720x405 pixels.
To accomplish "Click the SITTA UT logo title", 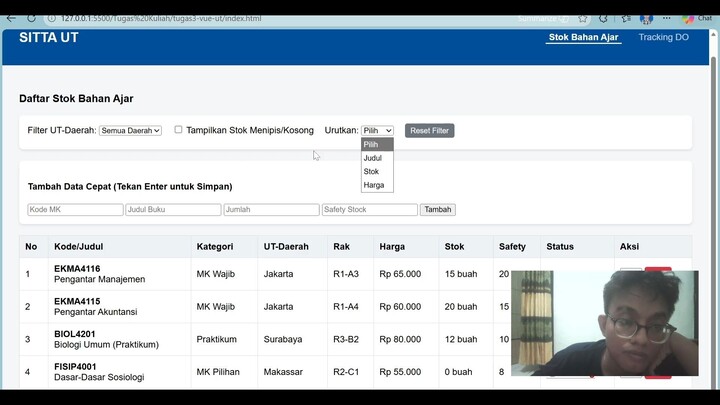I will [x=49, y=38].
